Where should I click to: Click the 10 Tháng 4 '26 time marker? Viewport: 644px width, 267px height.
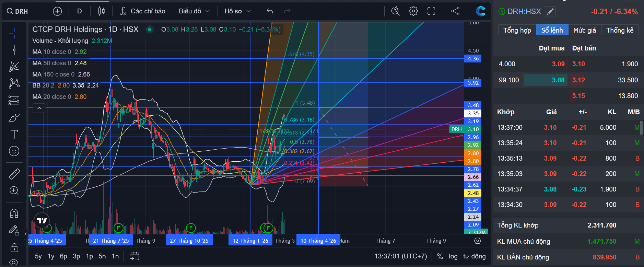[x=318, y=241]
